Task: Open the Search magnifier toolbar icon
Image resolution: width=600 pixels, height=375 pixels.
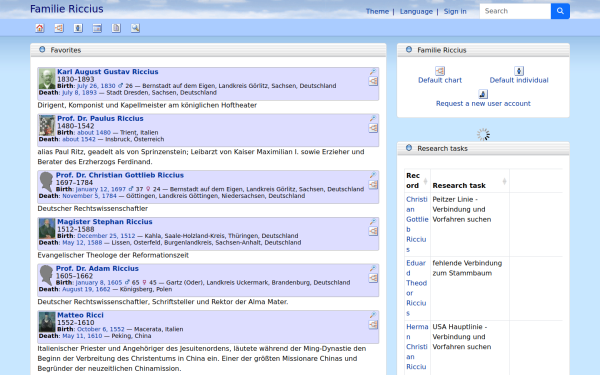Action: pyautogui.click(x=135, y=28)
